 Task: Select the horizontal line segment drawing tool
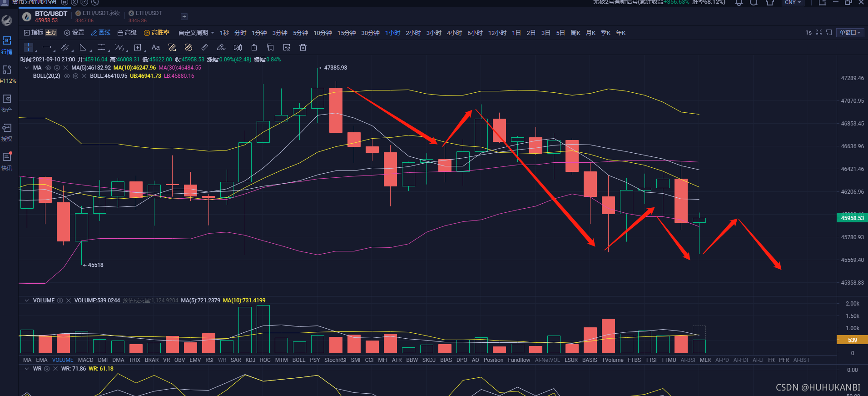(47, 47)
